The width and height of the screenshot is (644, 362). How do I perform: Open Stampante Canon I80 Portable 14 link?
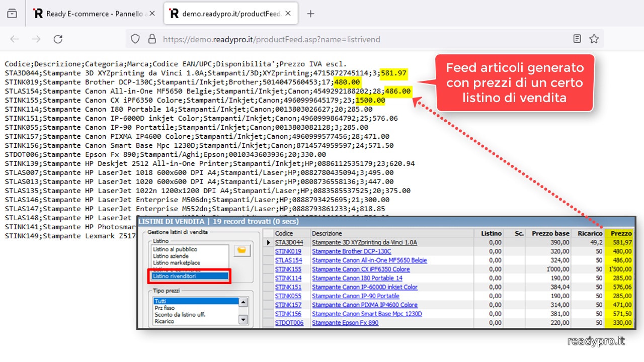pos(357,278)
